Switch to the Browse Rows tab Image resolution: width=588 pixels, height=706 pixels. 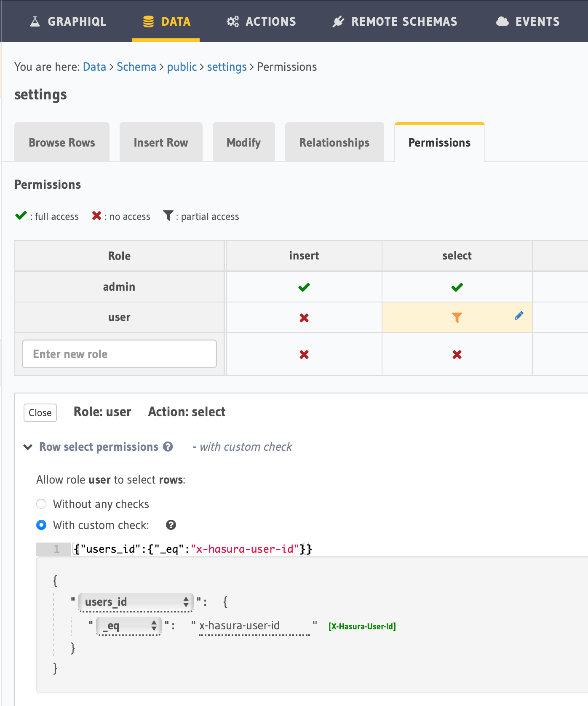click(62, 142)
